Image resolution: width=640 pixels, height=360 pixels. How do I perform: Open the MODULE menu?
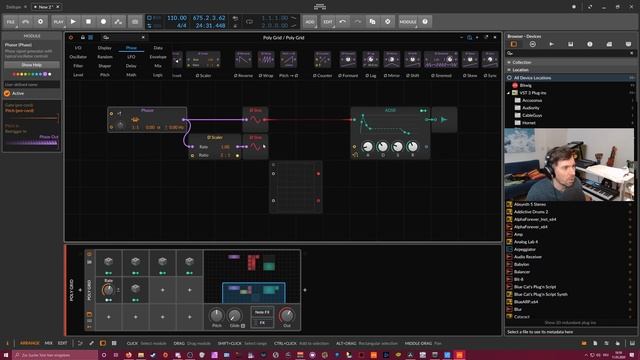point(408,22)
